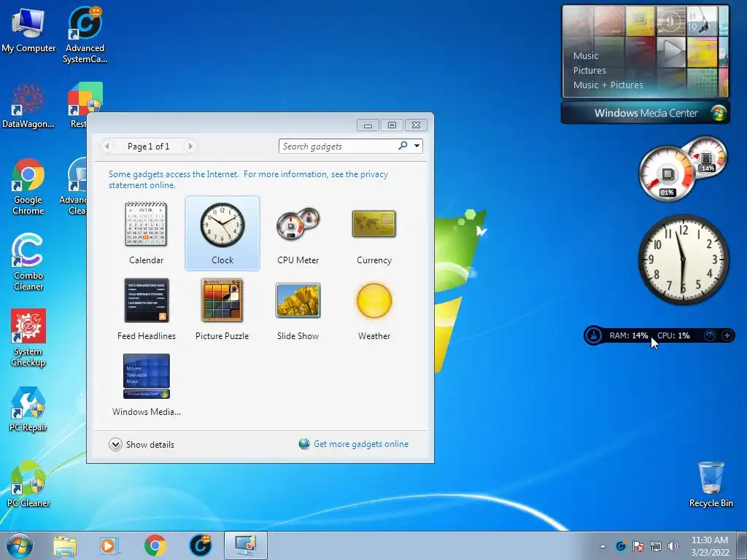The height and width of the screenshot is (560, 747).
Task: Click the plus icon on performance monitor
Action: point(727,335)
